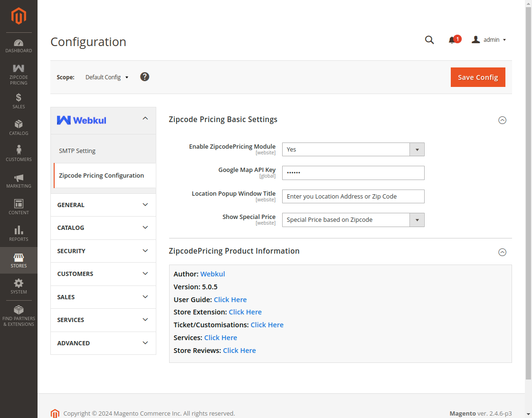Open the Webkul author link
532x418 pixels.
[x=212, y=274]
